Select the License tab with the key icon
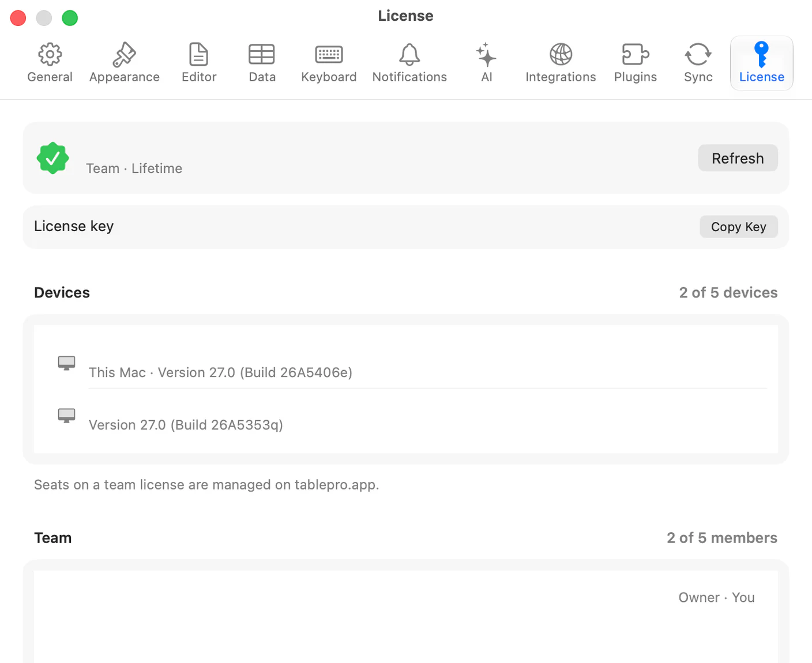Screen dimensions: 812x663 (x=761, y=63)
